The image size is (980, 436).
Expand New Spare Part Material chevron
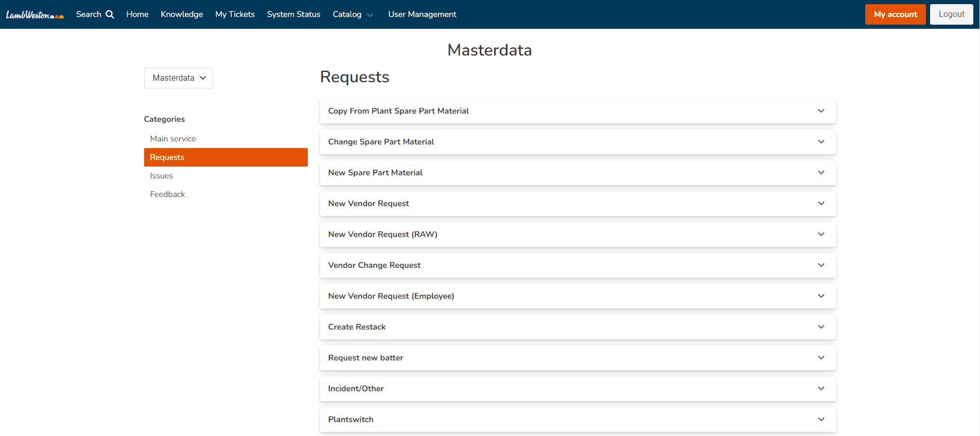pos(821,173)
